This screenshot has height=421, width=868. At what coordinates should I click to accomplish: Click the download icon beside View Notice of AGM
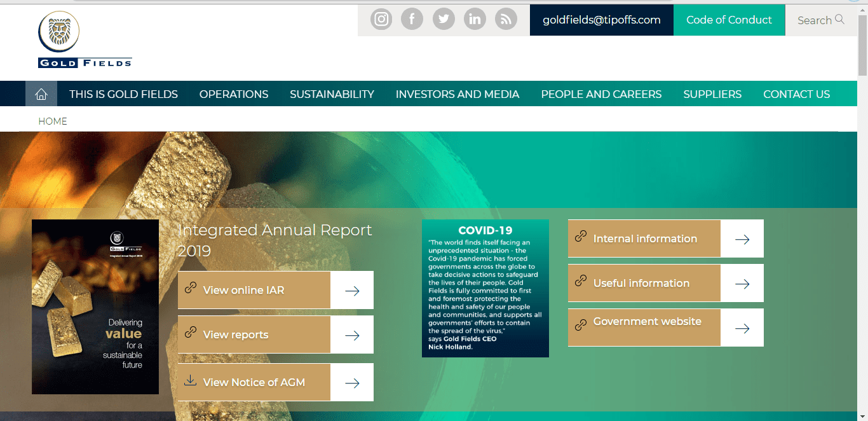[x=190, y=380]
